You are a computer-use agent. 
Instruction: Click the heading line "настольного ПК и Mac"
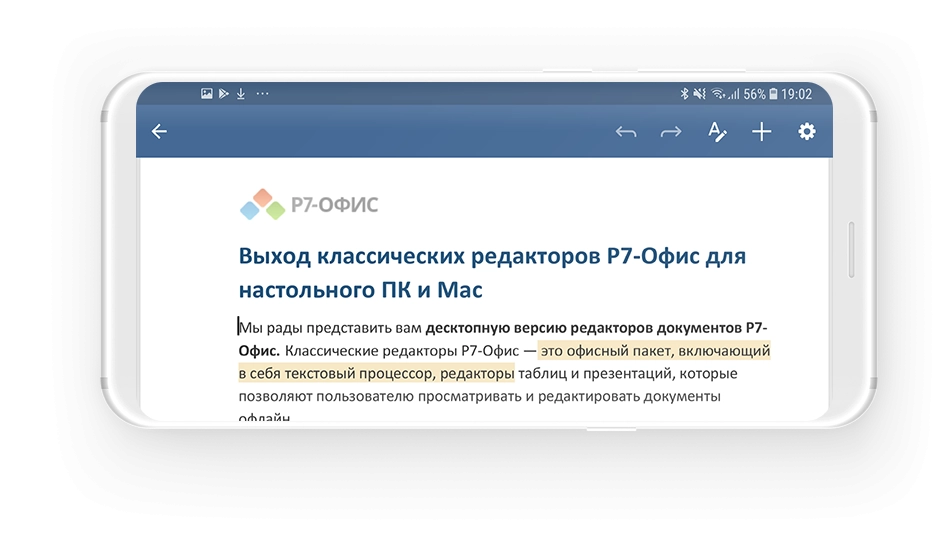[360, 290]
